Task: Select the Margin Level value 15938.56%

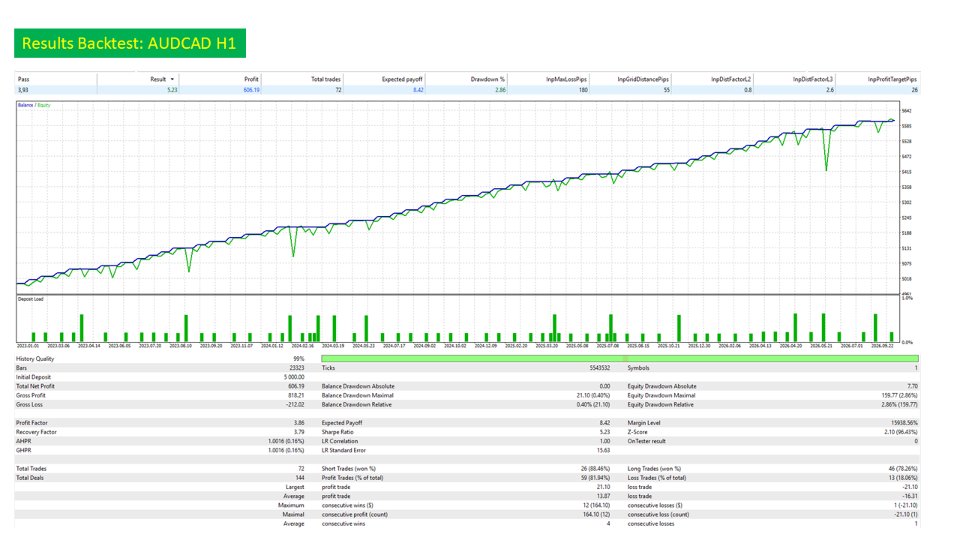Action: point(904,423)
